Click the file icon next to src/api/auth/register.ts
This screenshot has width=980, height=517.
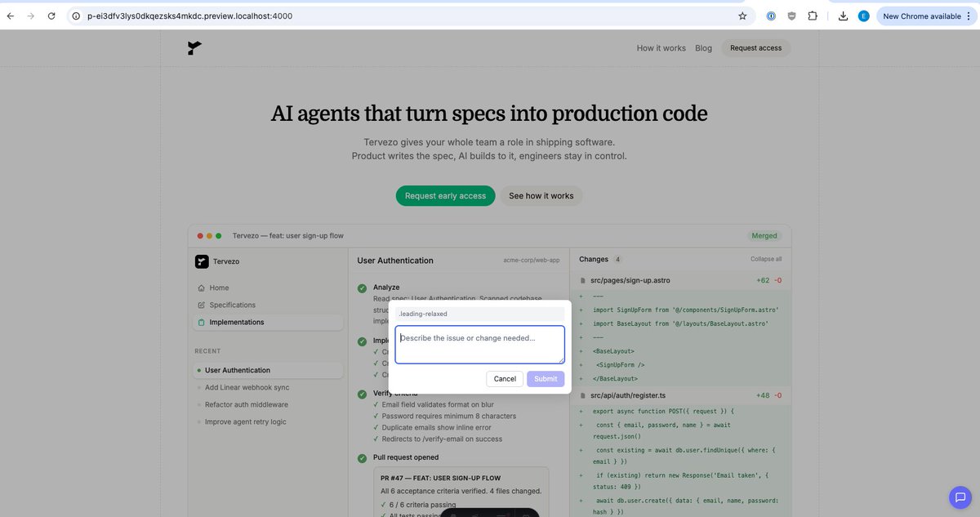pos(582,395)
